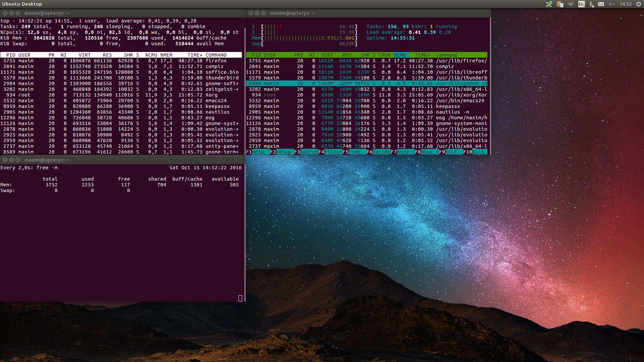The width and height of the screenshot is (644, 362).
Task: Open the Bluetooth indicator menu
Action: 591,4
